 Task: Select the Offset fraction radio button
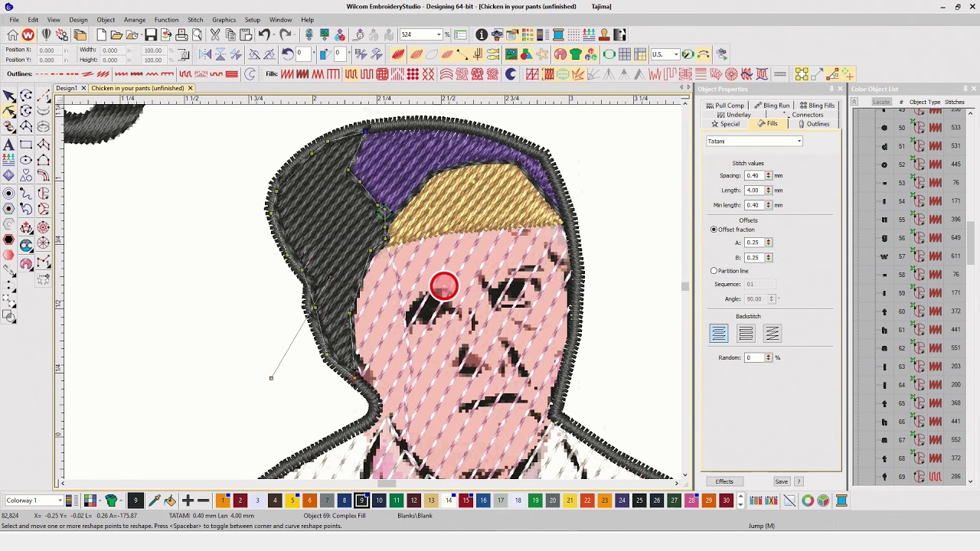(x=714, y=230)
